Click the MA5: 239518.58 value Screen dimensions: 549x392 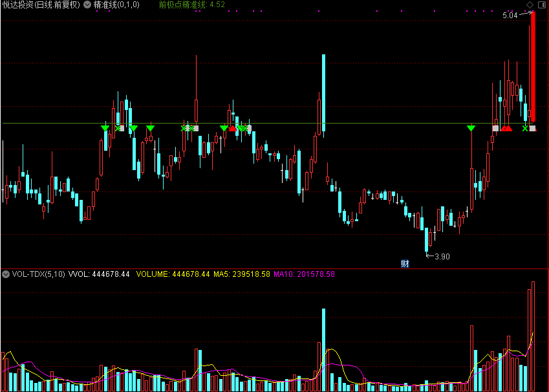click(242, 274)
